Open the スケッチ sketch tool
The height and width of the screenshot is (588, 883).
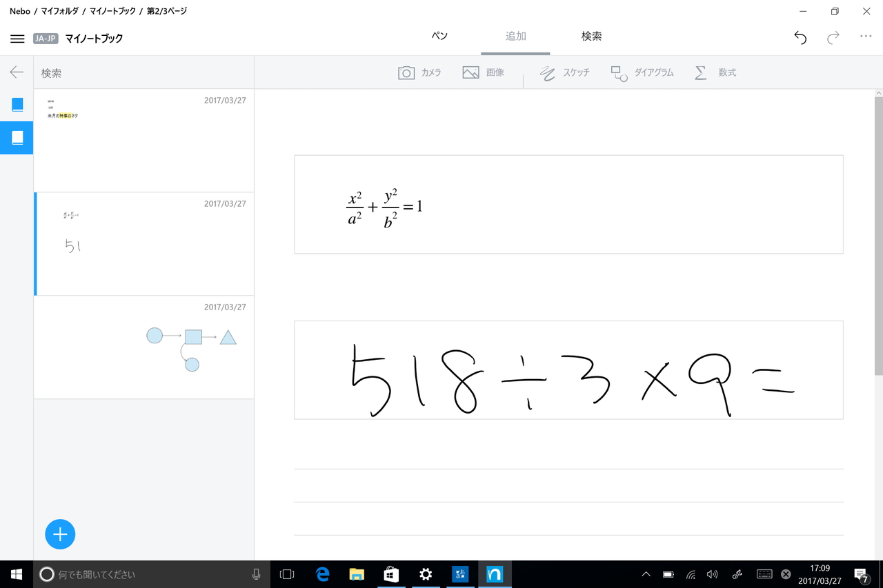pos(564,72)
